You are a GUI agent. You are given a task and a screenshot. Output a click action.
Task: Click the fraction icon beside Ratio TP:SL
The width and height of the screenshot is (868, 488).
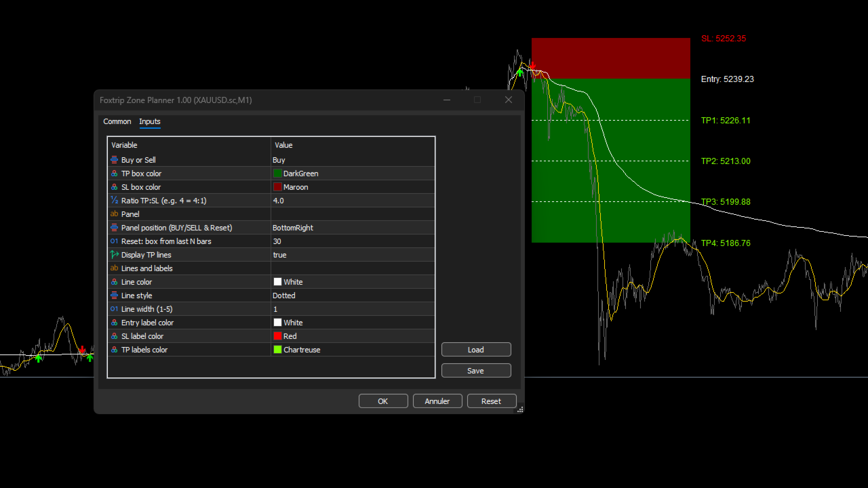(x=114, y=201)
